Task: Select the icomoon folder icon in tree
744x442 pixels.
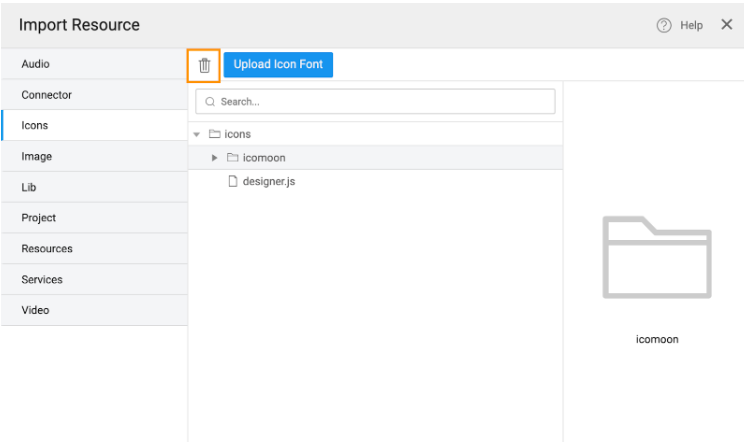Action: pyautogui.click(x=232, y=158)
